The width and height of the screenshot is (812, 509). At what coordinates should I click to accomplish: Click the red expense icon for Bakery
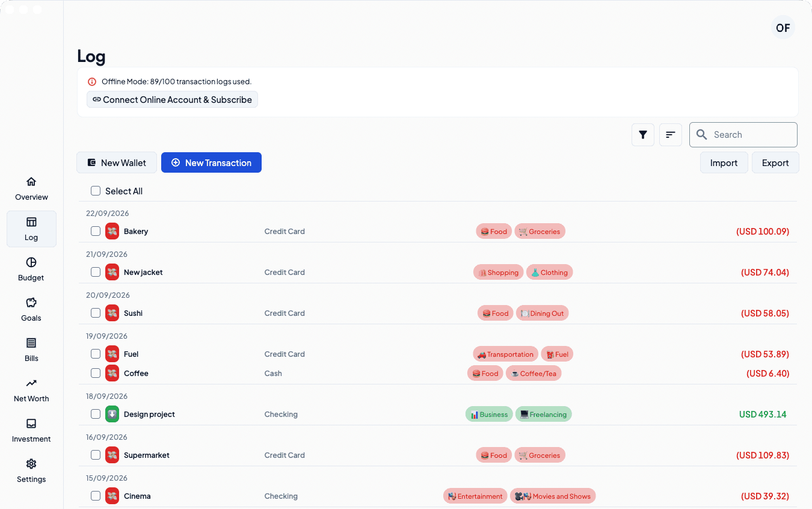112,231
